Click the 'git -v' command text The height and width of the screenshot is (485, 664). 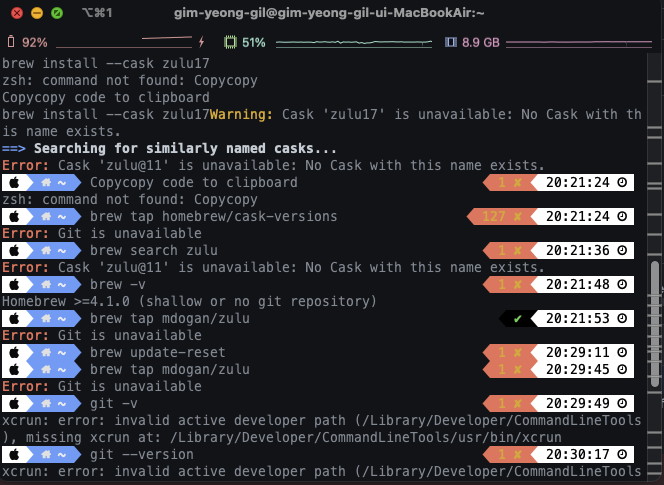pos(113,403)
